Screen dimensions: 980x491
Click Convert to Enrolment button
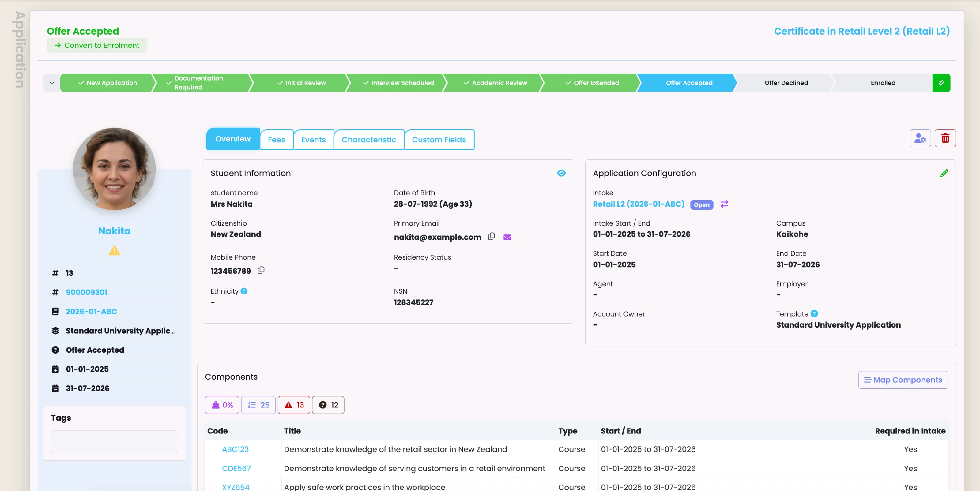coord(97,45)
